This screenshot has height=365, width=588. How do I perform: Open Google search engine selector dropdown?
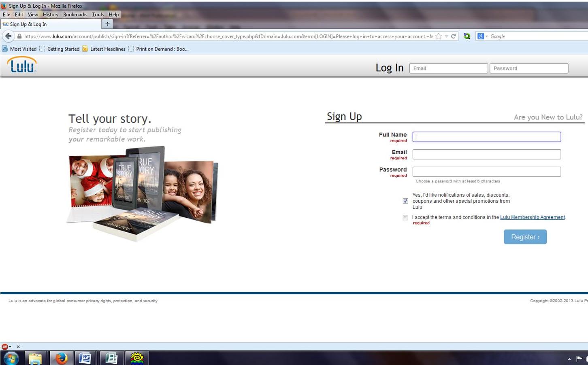pos(482,36)
